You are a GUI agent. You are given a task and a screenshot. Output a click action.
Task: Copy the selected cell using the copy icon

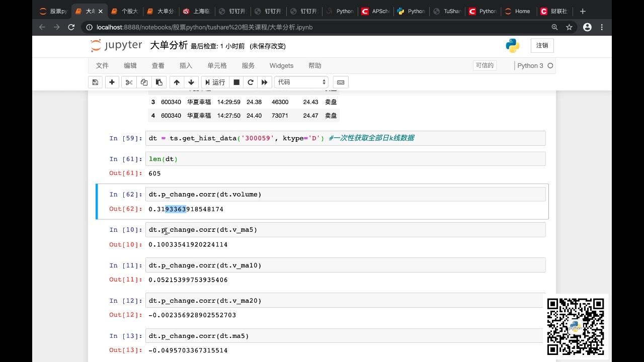144,82
